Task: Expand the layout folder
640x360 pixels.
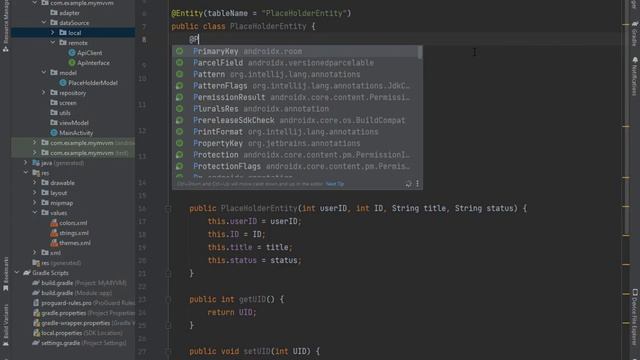Action: tap(35, 193)
